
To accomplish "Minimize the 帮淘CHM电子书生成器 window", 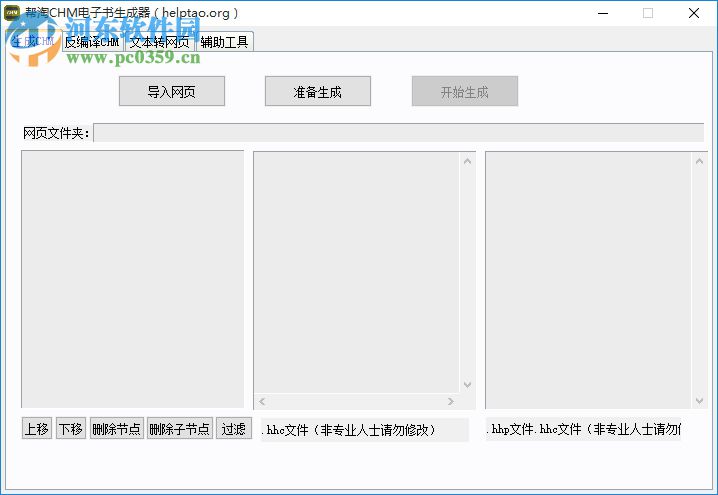I will (x=603, y=13).
